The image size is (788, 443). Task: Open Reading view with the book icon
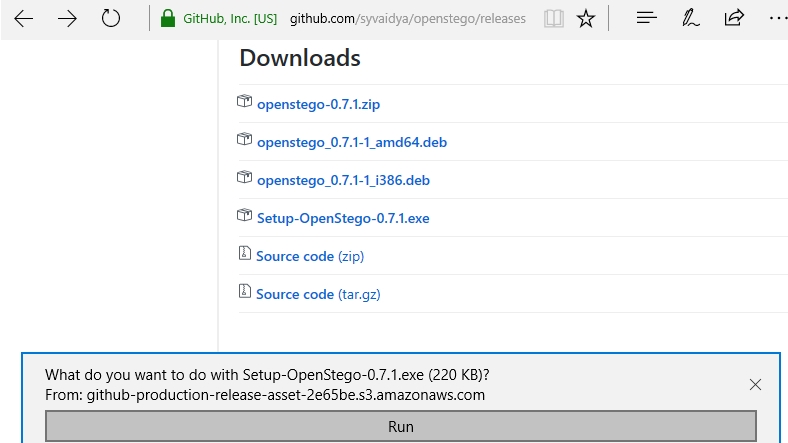(x=553, y=19)
